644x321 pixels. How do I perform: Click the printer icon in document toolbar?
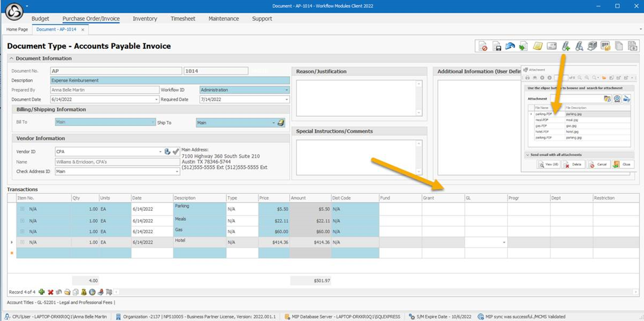[x=592, y=46]
